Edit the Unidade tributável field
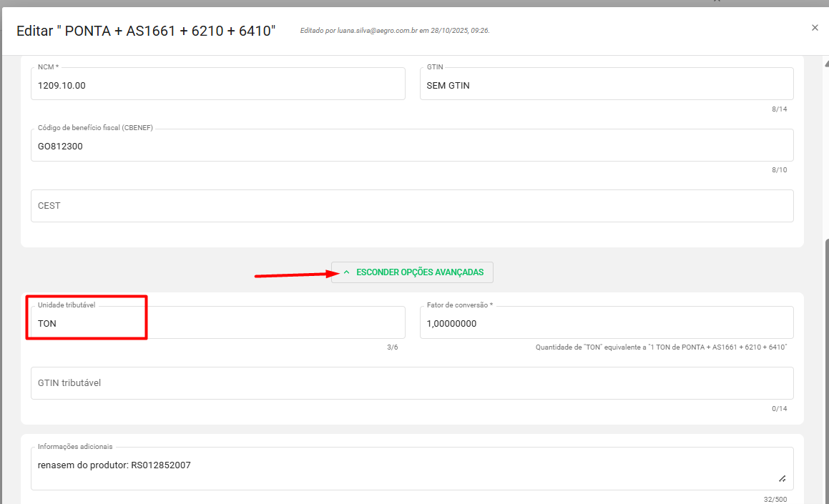Screen dimensions: 829x504 [x=217, y=323]
